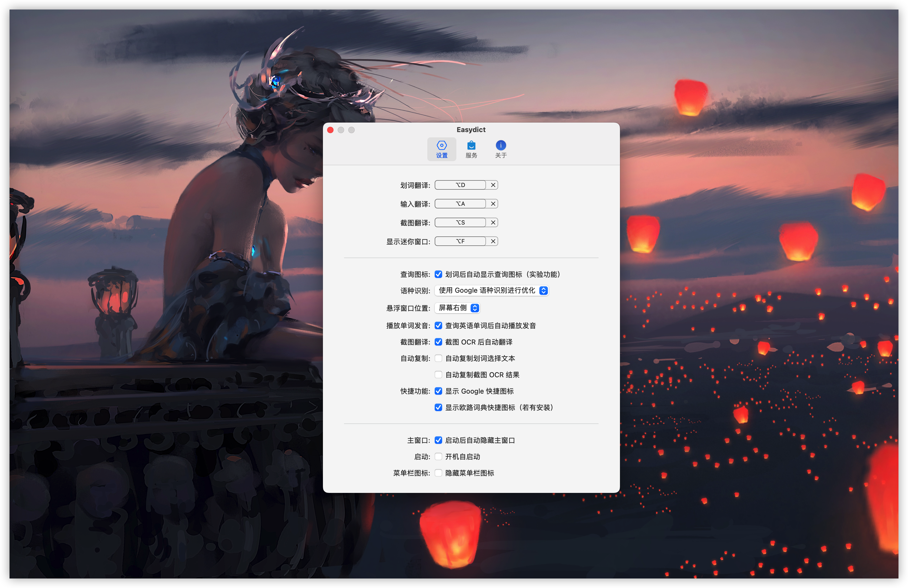Enable 自动复制划词选择文本 checkbox
The width and height of the screenshot is (908, 588).
(x=438, y=358)
